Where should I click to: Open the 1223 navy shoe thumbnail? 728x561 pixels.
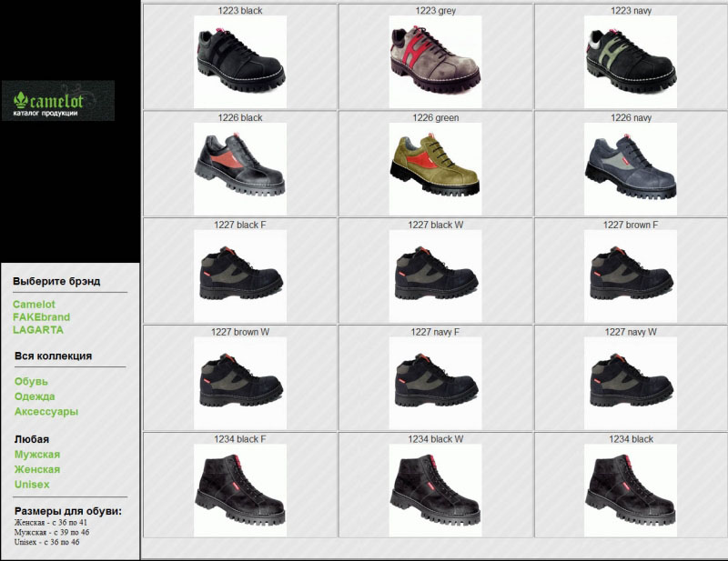pyautogui.click(x=631, y=62)
